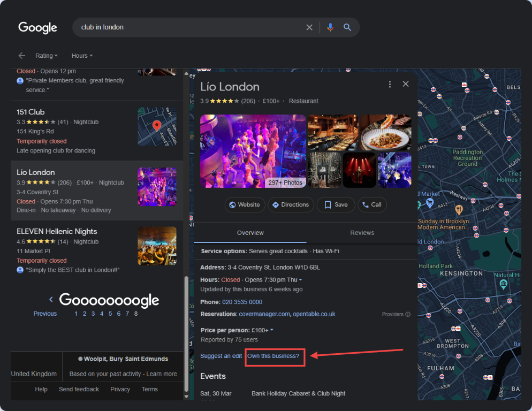
Task: Start voice search with the microphone icon
Action: click(330, 27)
